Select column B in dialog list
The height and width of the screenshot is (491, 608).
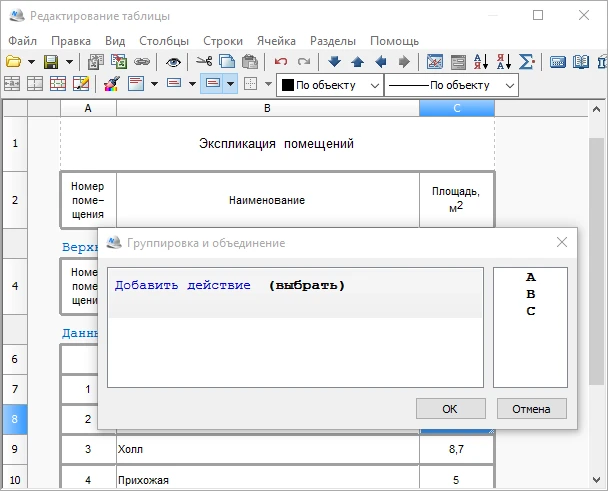click(x=530, y=294)
